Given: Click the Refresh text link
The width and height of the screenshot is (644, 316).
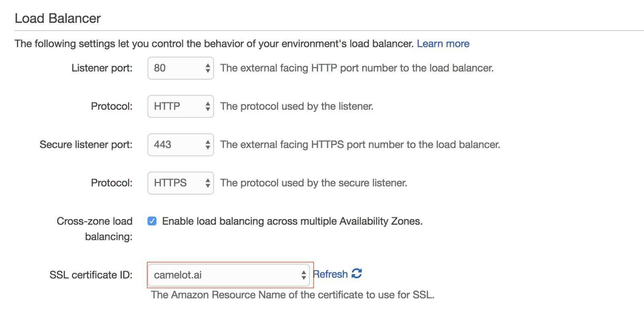Looking at the screenshot, I should [330, 274].
